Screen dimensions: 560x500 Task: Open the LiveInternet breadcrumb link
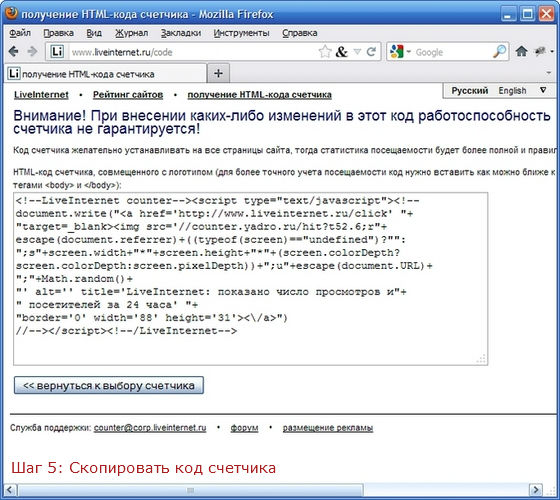[x=41, y=95]
